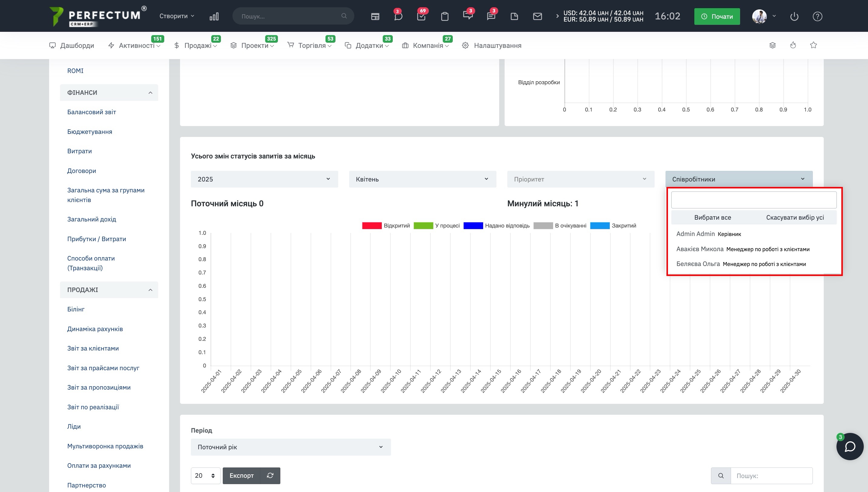Viewport: 868px width, 492px height.
Task: Open the tasks checklist icon with 69 badge
Action: coord(421,16)
